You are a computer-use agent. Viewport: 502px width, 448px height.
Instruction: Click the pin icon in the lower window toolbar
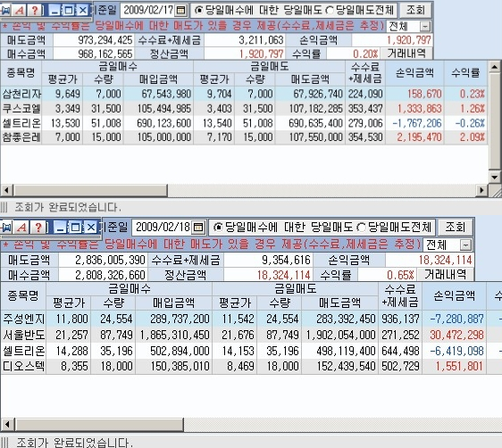(x=6, y=228)
